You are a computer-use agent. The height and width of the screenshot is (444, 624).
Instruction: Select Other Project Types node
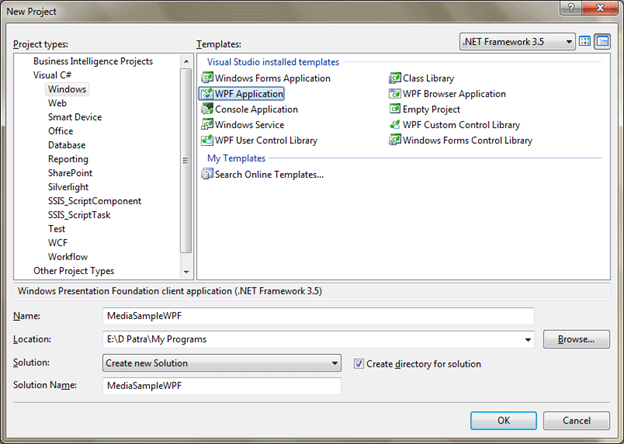tap(73, 271)
